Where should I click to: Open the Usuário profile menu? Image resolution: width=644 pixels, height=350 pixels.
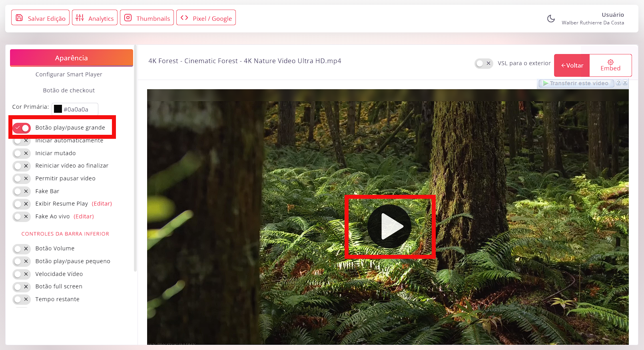[x=593, y=18]
